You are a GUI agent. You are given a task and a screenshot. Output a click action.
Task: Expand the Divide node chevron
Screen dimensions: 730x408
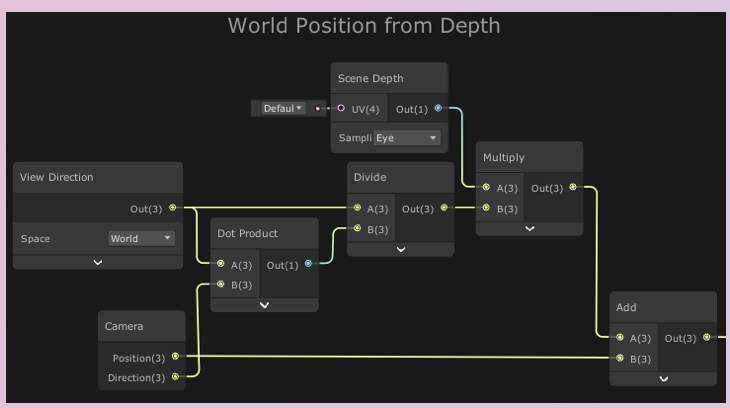pyautogui.click(x=400, y=250)
